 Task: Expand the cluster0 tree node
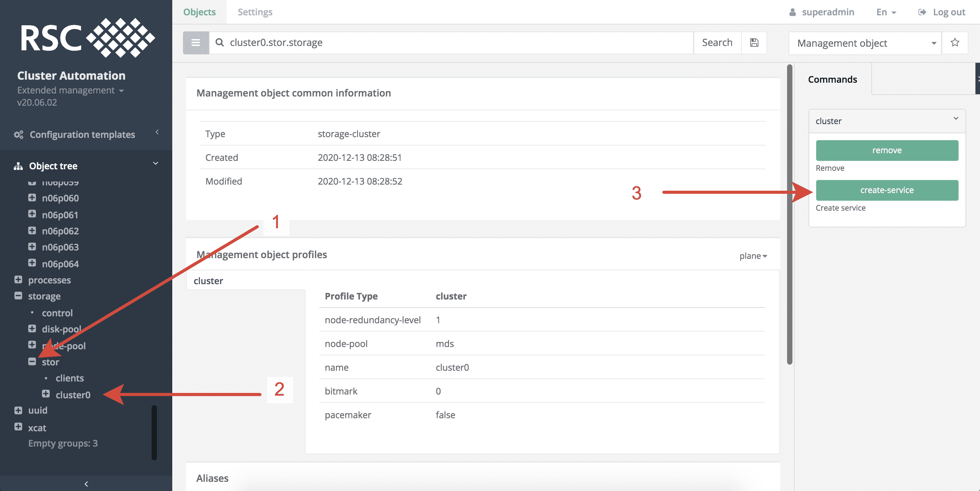click(x=46, y=394)
